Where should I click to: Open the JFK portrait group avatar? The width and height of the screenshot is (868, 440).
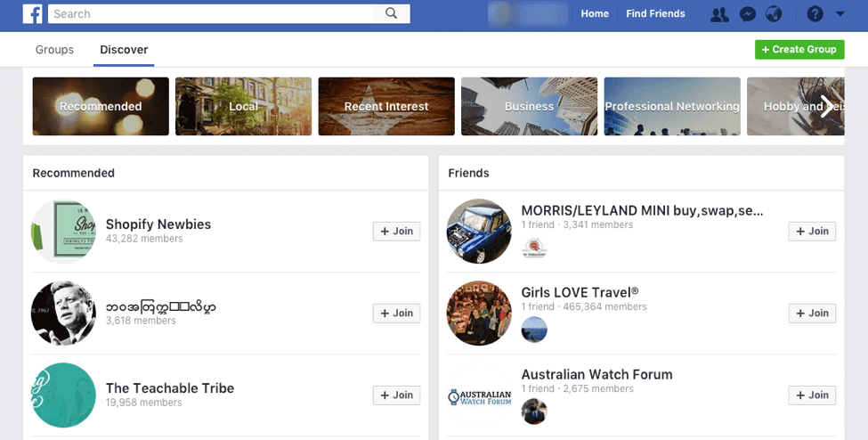[64, 314]
